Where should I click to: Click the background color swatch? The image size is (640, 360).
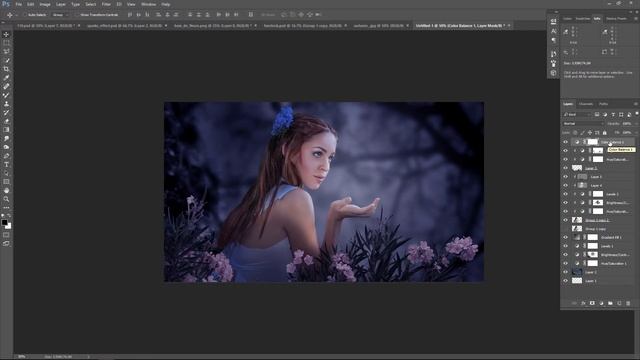[x=9, y=226]
